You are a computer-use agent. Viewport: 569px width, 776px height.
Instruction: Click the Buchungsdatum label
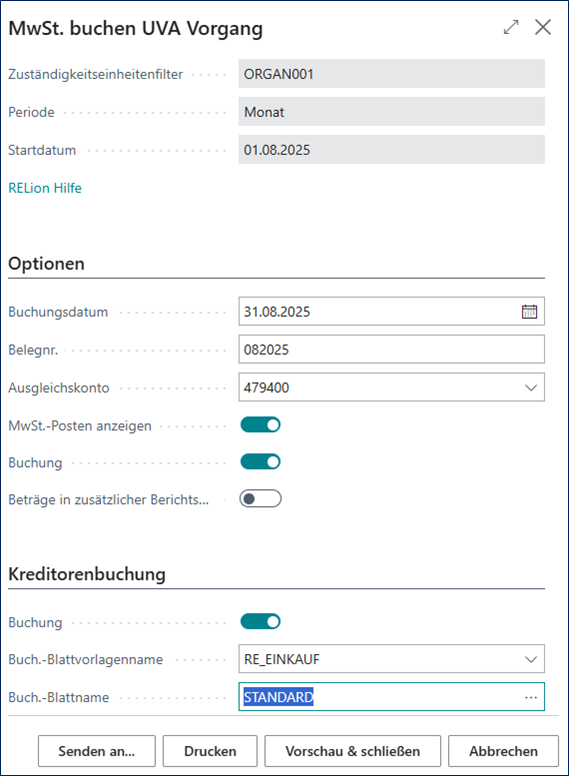(58, 312)
